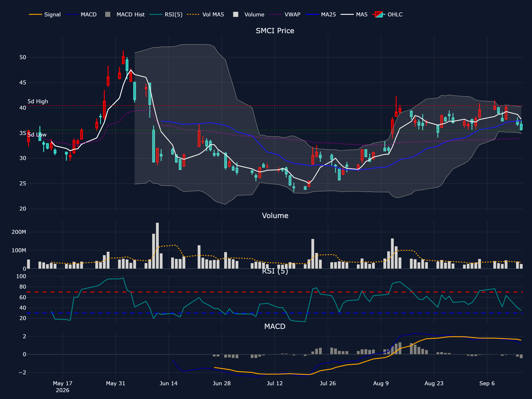Click the Aug 9 axis label
Screen dimensions: 532x399
[381, 383]
